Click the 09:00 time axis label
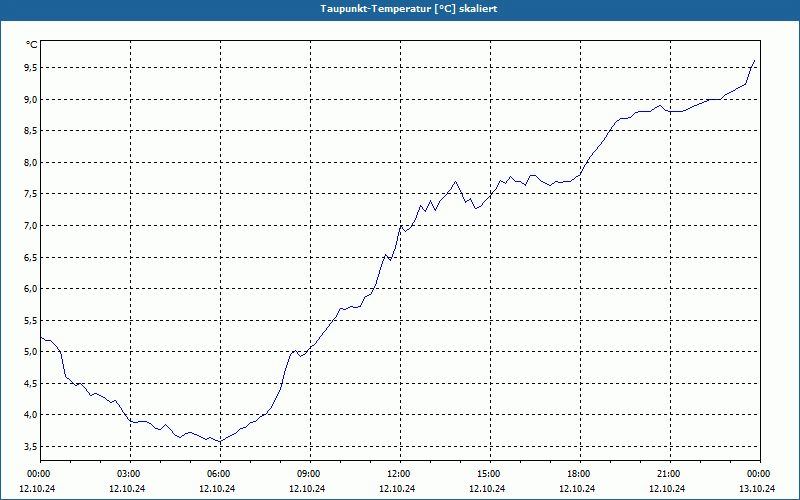 tap(308, 474)
